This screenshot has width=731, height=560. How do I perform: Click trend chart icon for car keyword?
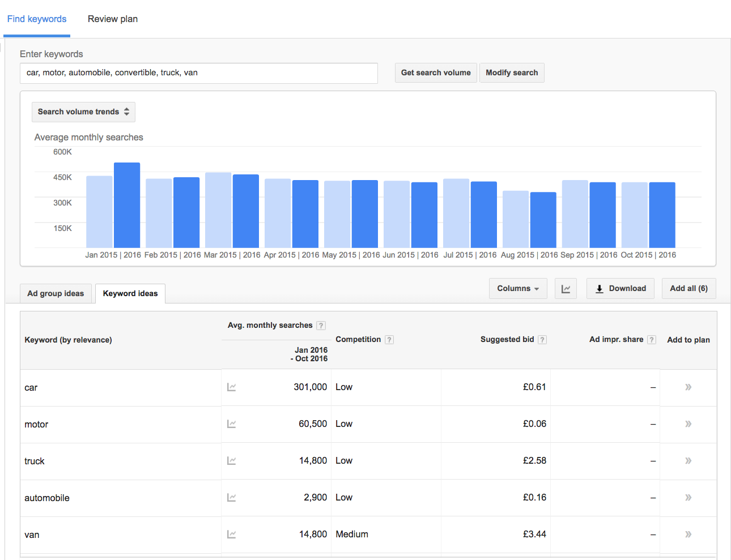(x=231, y=387)
